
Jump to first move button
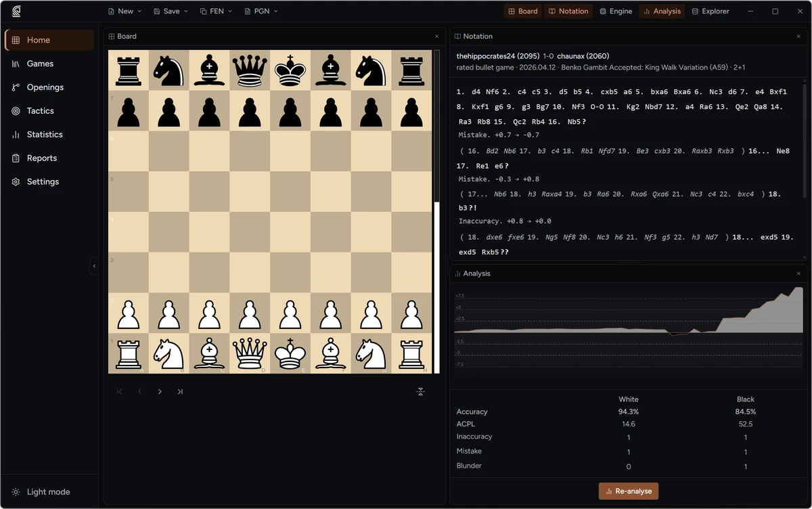[x=120, y=391]
